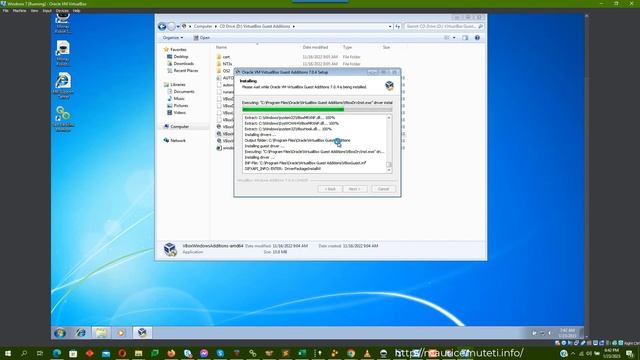Open host taskbar search
This screenshot has height=360, width=640.
(x=24, y=353)
